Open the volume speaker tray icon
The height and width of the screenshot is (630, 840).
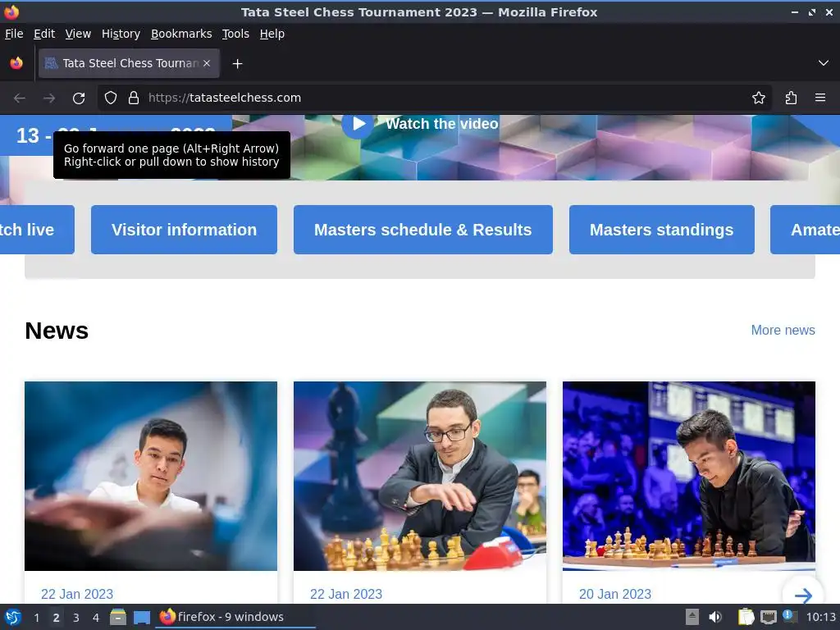pos(715,617)
